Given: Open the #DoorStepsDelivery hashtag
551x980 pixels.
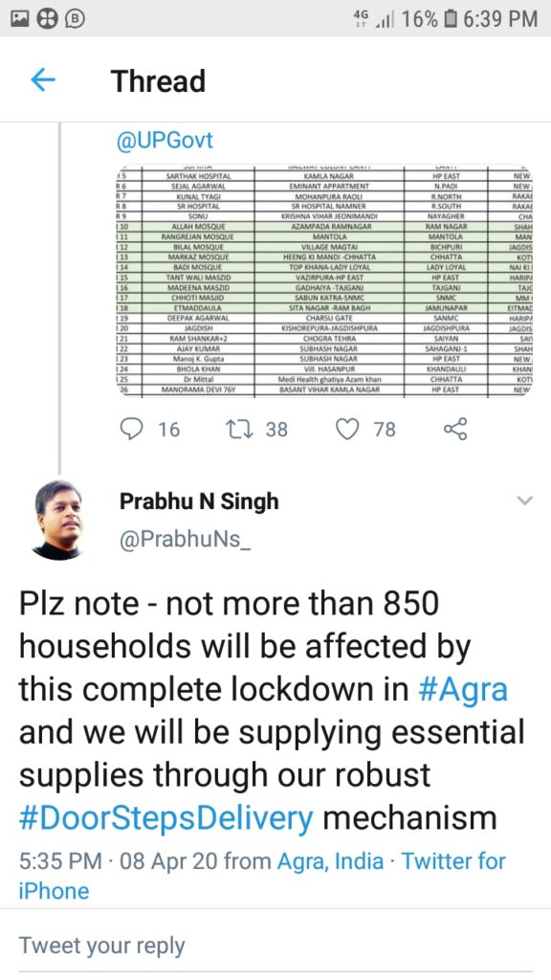Looking at the screenshot, I should coord(165,817).
